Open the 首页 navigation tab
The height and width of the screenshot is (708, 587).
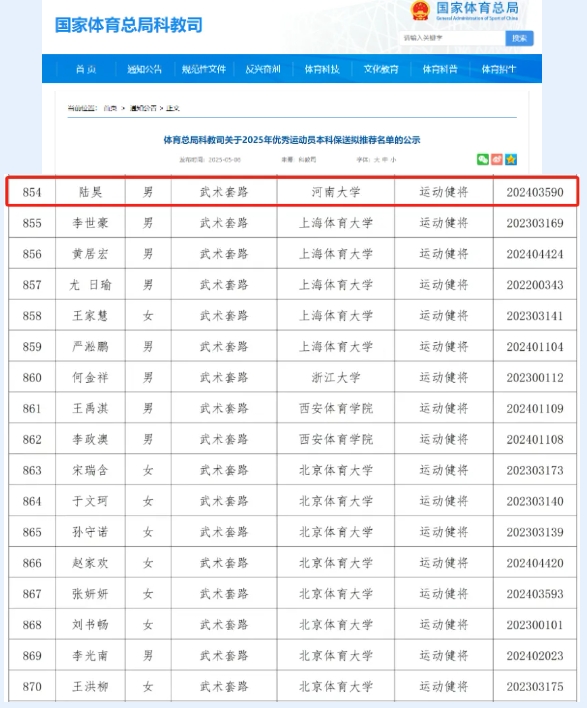coord(86,69)
